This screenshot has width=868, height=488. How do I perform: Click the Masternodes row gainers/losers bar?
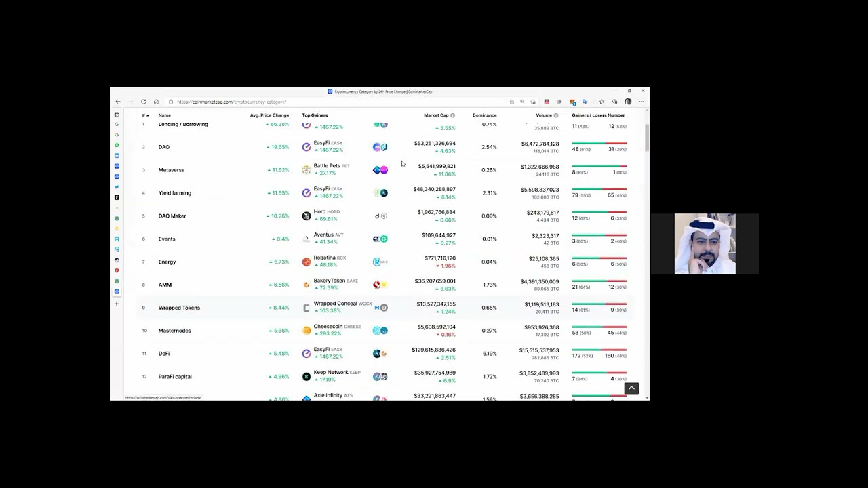pos(599,327)
